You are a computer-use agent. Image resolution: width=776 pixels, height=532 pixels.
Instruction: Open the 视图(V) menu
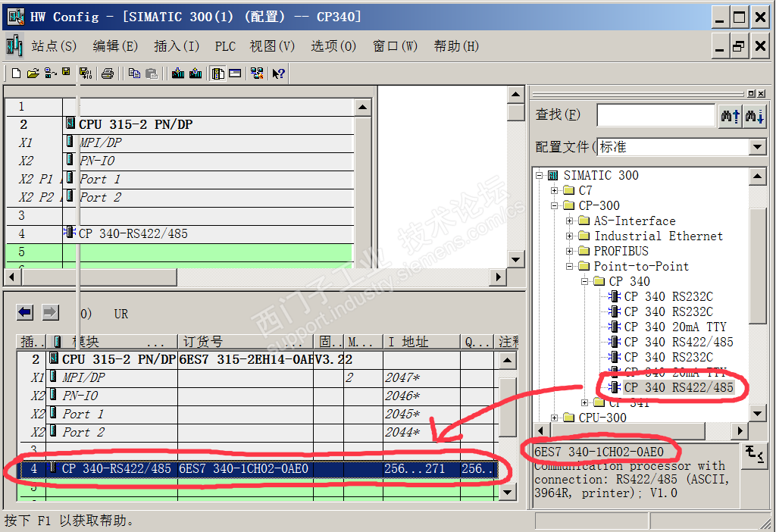click(272, 46)
